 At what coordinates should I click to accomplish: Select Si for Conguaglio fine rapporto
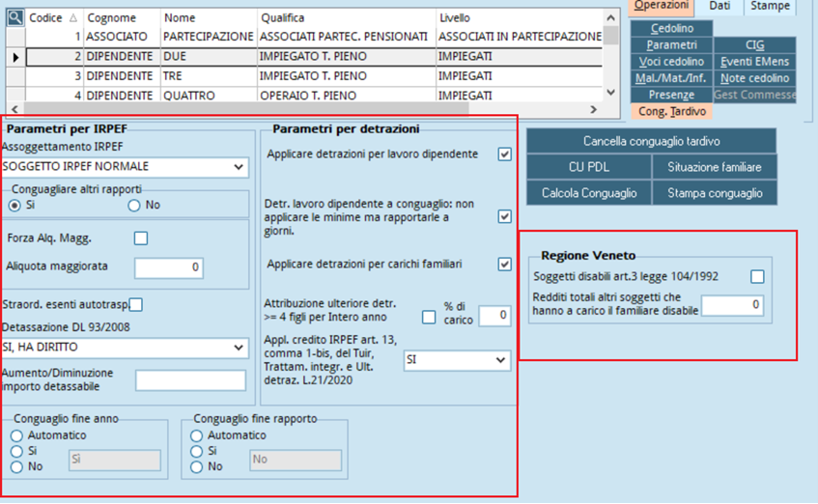[197, 451]
